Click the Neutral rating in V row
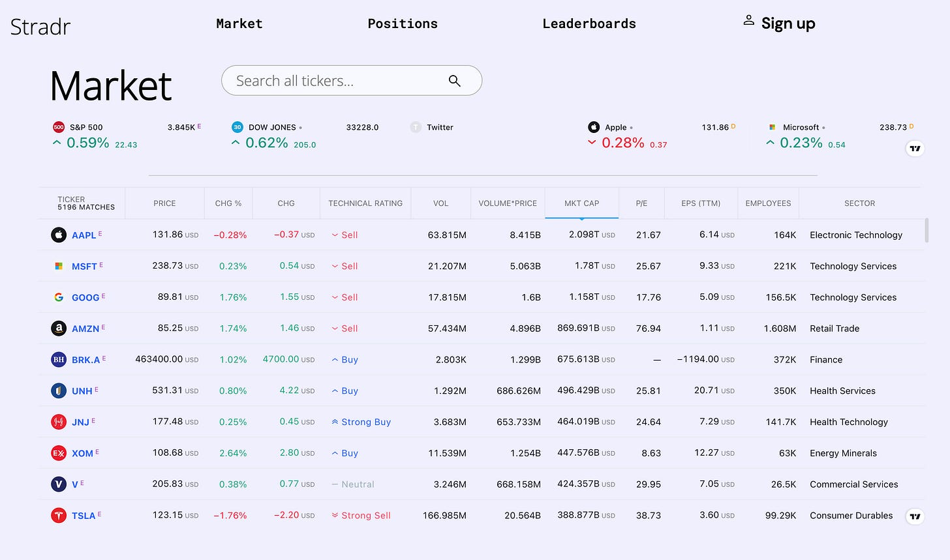The width and height of the screenshot is (950, 560). pyautogui.click(x=353, y=484)
